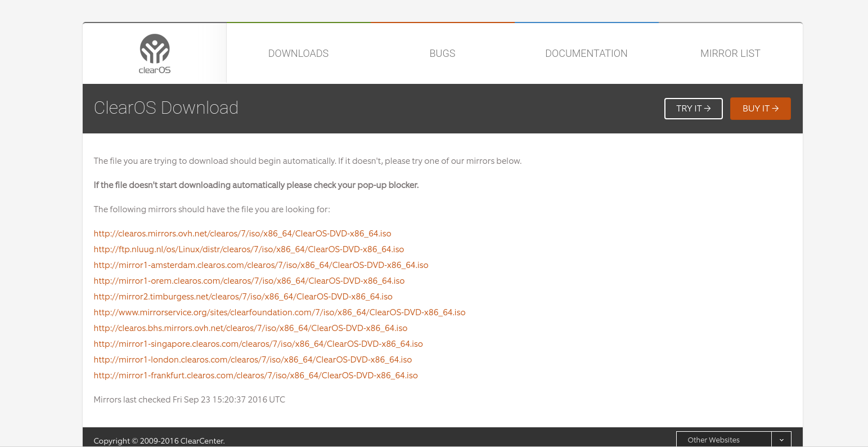The height and width of the screenshot is (447, 868).
Task: Open the ftp.nluug.nl mirror link
Action: 249,249
